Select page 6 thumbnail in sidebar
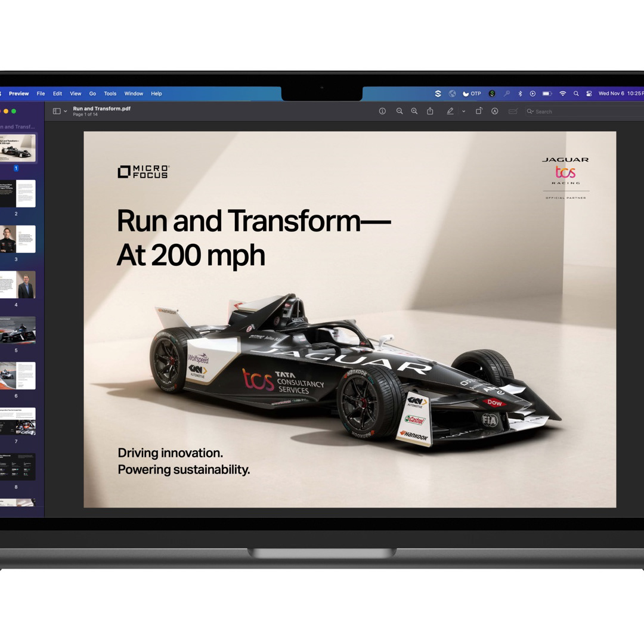Screen dimensions: 644x644 (18, 376)
